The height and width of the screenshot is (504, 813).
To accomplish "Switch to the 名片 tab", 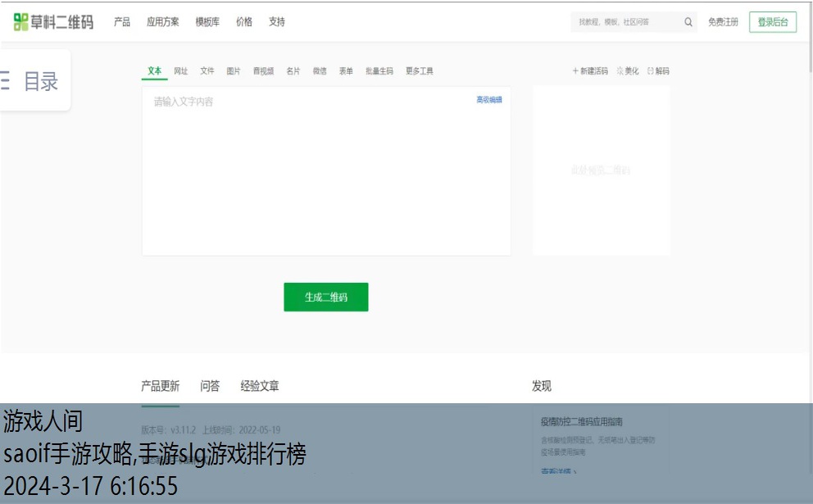I will tap(293, 71).
